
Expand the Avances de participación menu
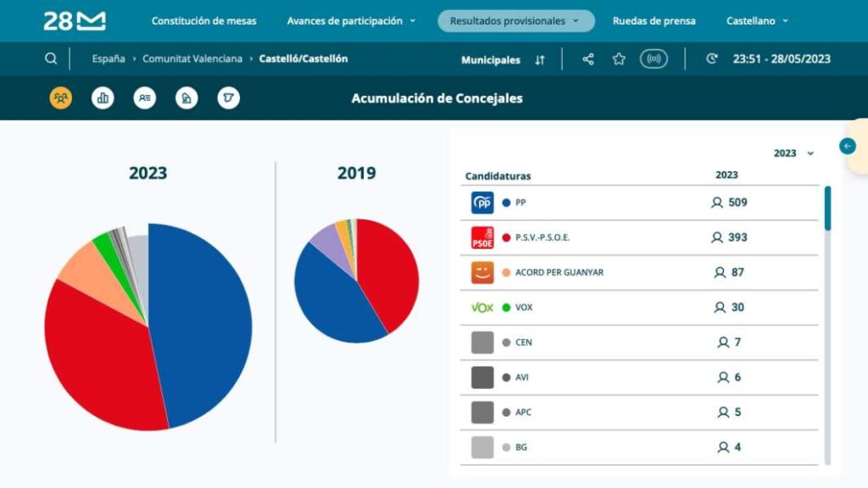point(351,20)
